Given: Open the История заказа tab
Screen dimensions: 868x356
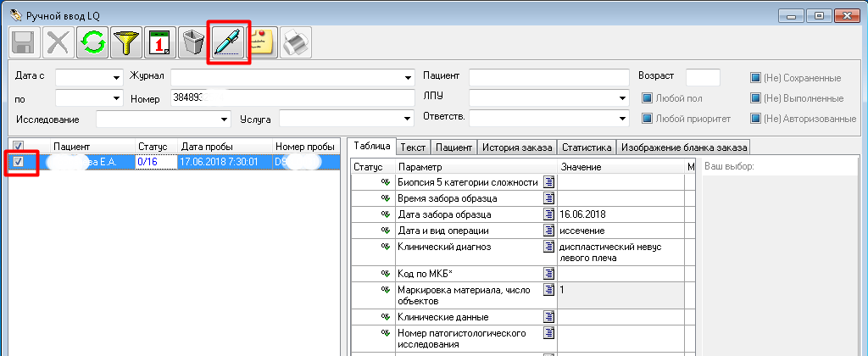Looking at the screenshot, I should click(517, 147).
